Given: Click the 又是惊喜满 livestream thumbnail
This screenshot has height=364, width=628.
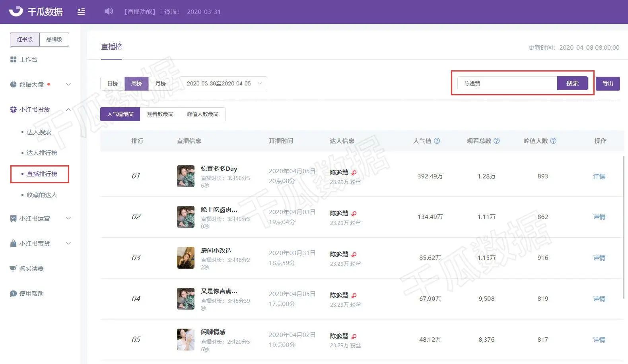Looking at the screenshot, I should [x=186, y=298].
